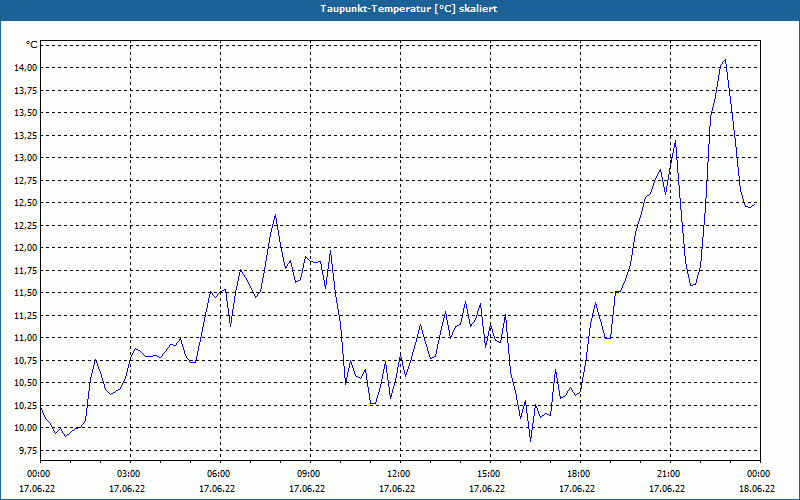Pick the 13,00 y-axis label
Screen dimensions: 800x500
click(26, 158)
